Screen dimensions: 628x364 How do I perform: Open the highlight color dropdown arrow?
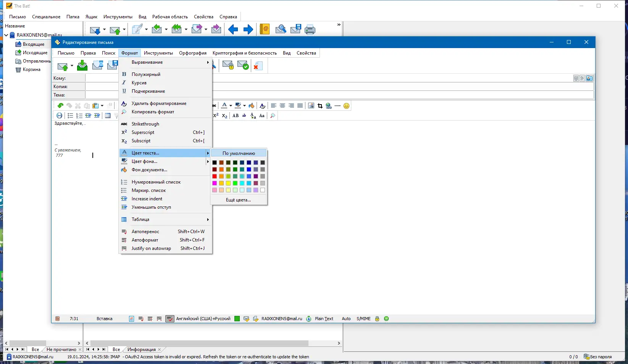[x=244, y=106]
